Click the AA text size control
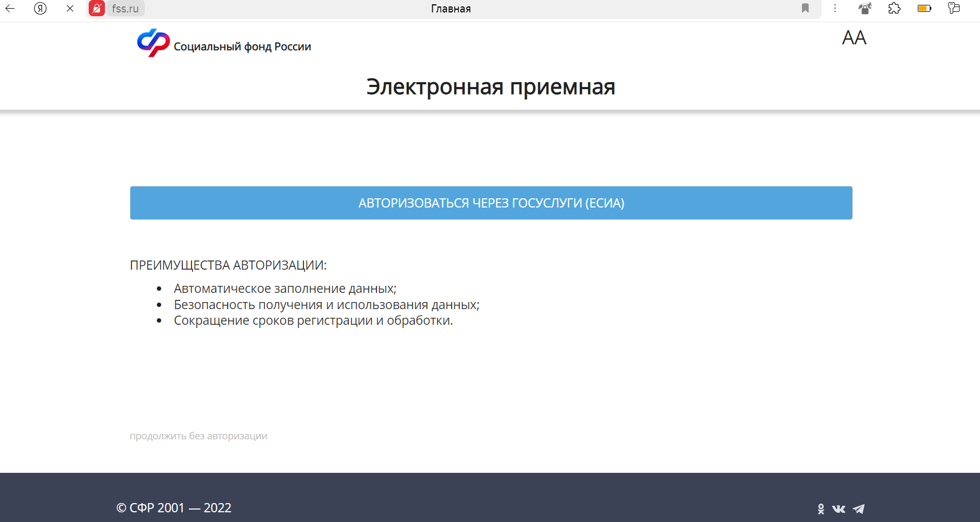The width and height of the screenshot is (980, 522). pos(853,38)
